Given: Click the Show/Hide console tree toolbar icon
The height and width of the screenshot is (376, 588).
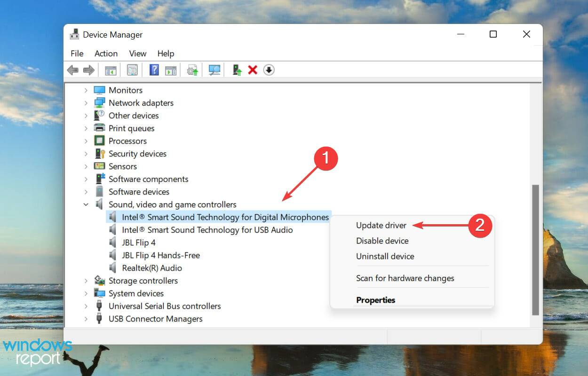Looking at the screenshot, I should click(x=110, y=70).
